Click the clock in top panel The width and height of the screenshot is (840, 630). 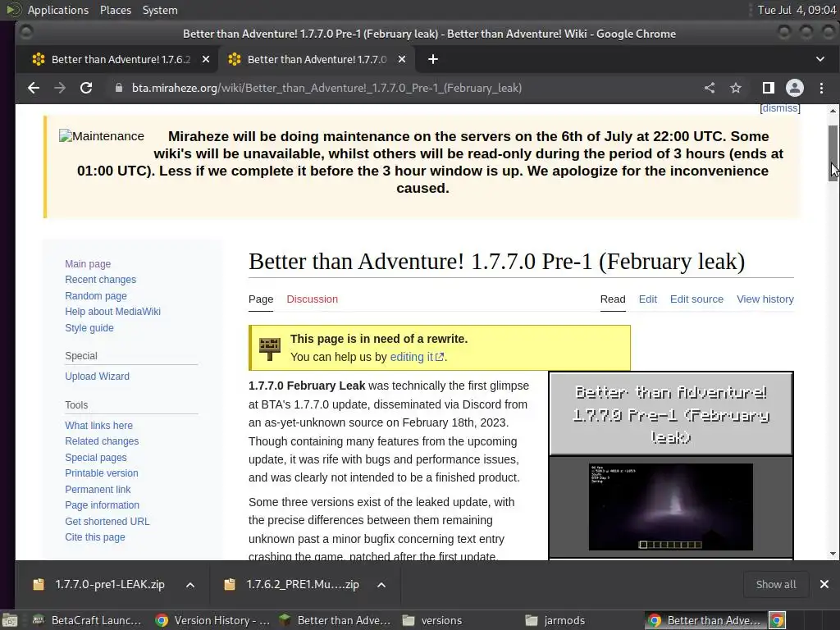[797, 10]
